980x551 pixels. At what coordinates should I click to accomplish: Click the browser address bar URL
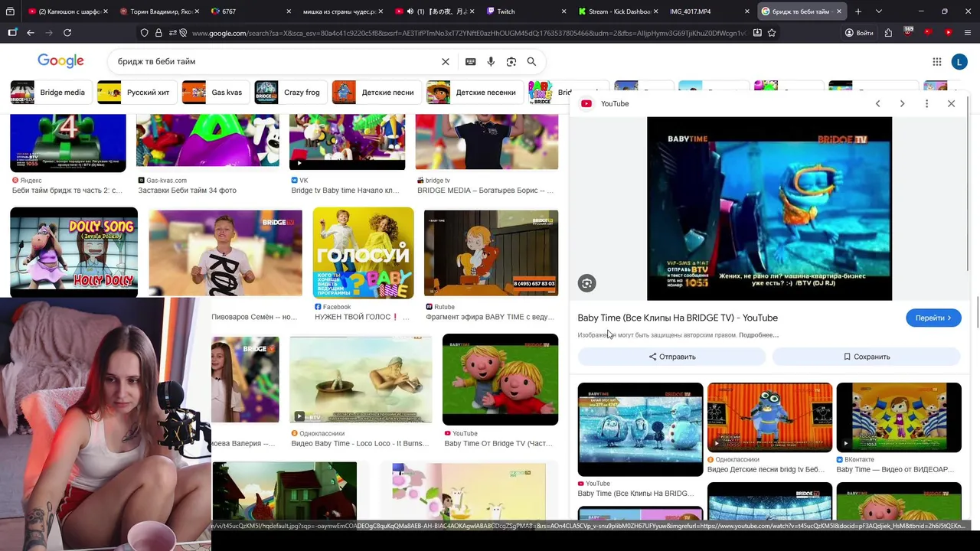point(467,33)
